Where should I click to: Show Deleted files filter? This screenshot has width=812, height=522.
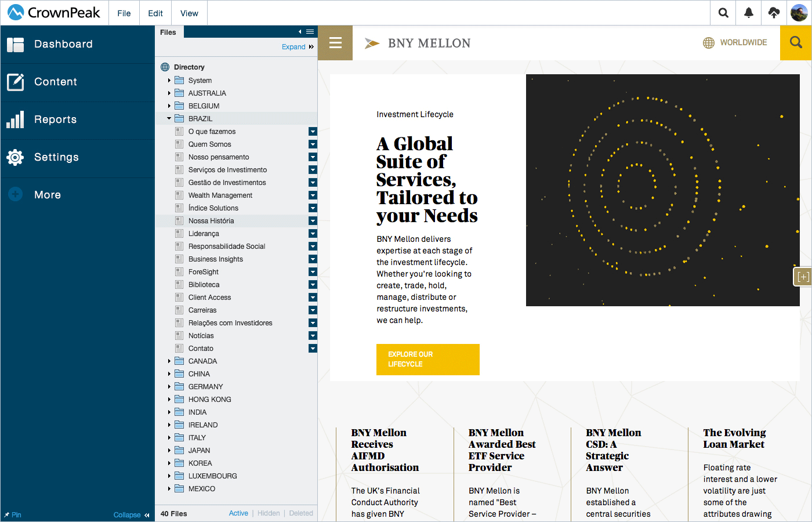click(301, 513)
